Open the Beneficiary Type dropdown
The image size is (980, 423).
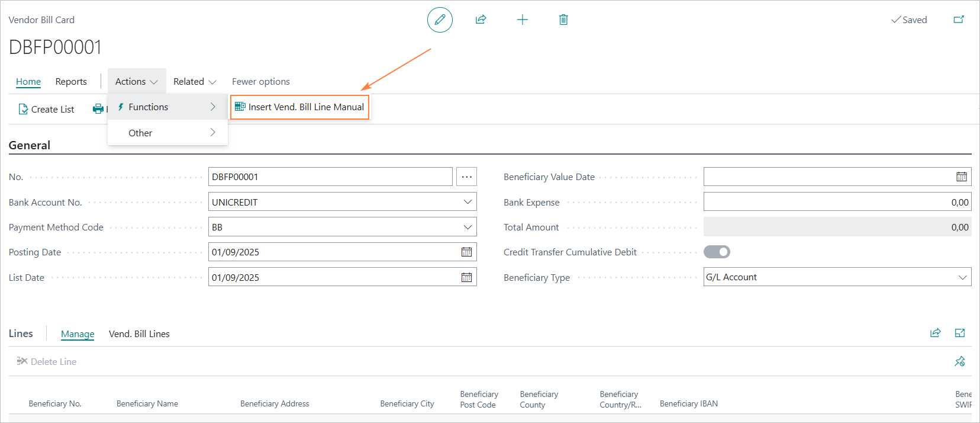[x=962, y=277]
